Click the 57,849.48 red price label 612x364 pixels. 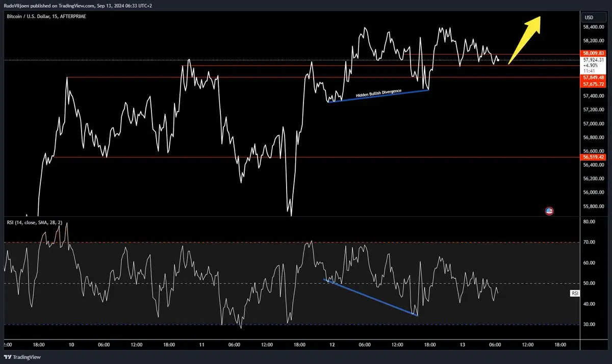click(x=594, y=77)
